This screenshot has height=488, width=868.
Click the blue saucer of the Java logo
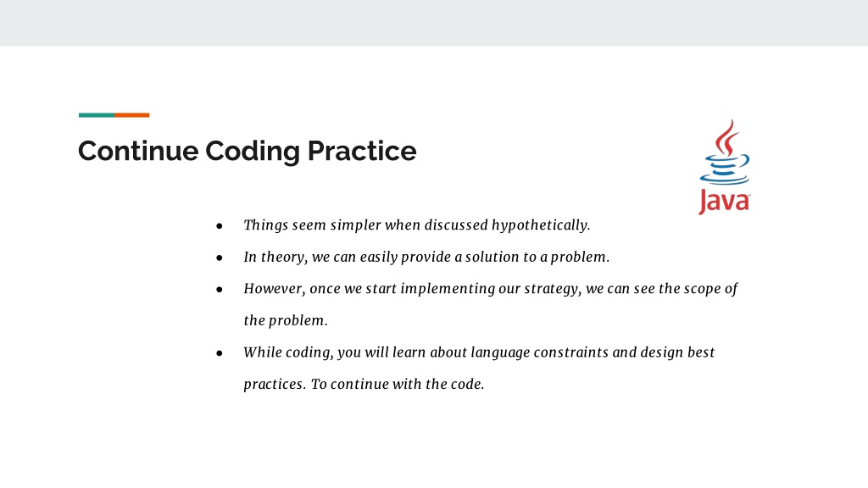click(725, 180)
